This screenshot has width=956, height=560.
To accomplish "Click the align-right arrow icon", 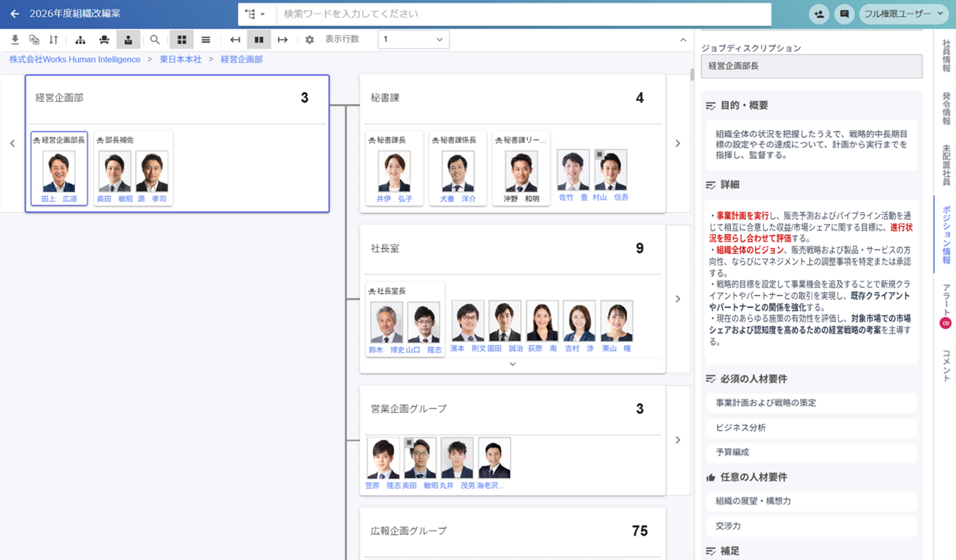I will click(283, 40).
